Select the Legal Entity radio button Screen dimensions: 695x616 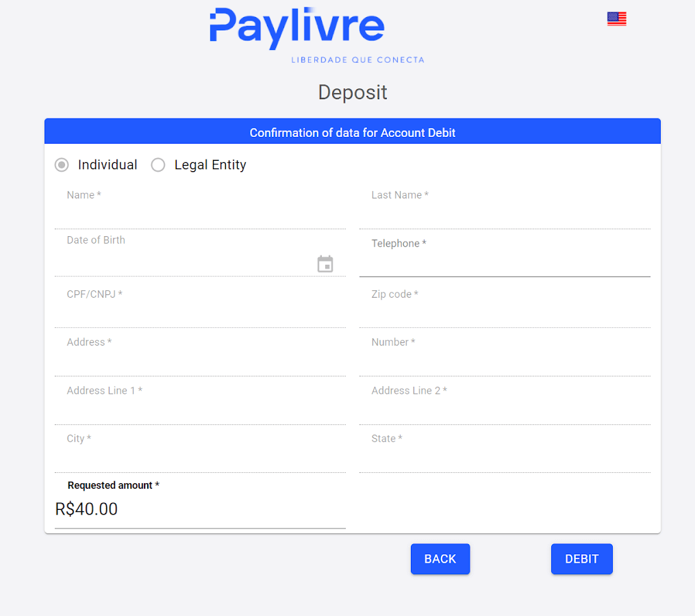[x=158, y=164]
